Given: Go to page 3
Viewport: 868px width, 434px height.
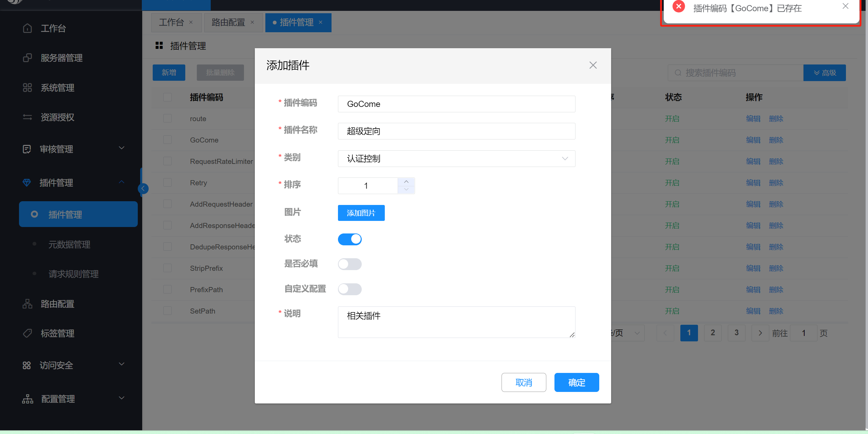Looking at the screenshot, I should [x=736, y=333].
